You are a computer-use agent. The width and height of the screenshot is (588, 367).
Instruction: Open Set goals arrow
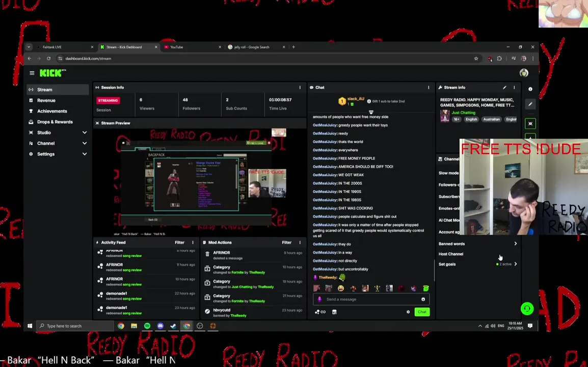click(516, 264)
